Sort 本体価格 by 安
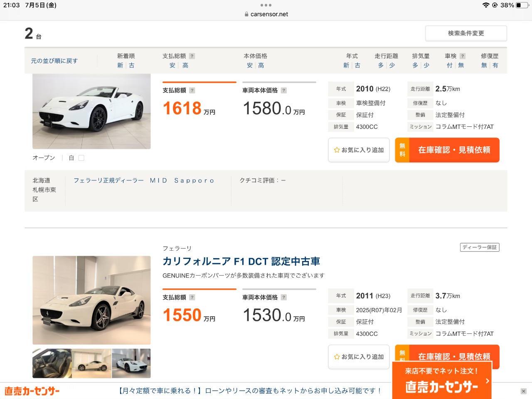This screenshot has width=532, height=399. 249,65
